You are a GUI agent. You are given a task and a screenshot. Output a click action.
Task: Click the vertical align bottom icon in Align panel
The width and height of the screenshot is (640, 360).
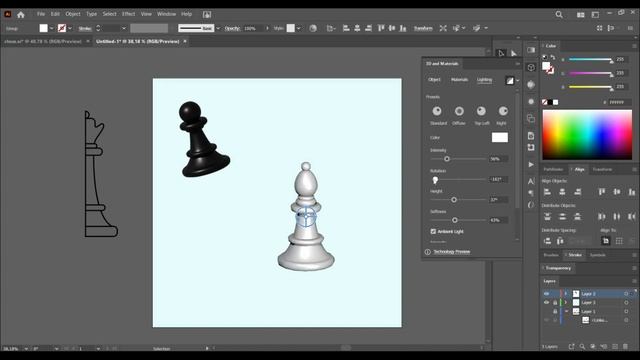(632, 192)
